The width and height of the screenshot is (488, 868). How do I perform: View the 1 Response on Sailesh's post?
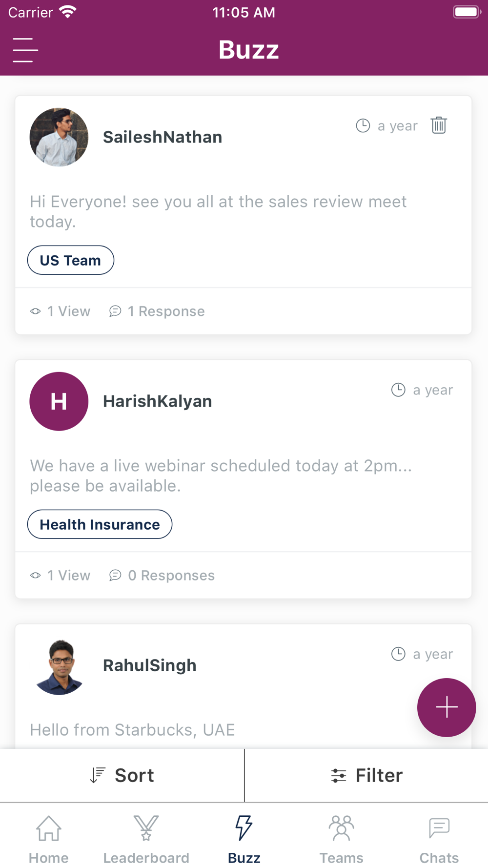(157, 311)
